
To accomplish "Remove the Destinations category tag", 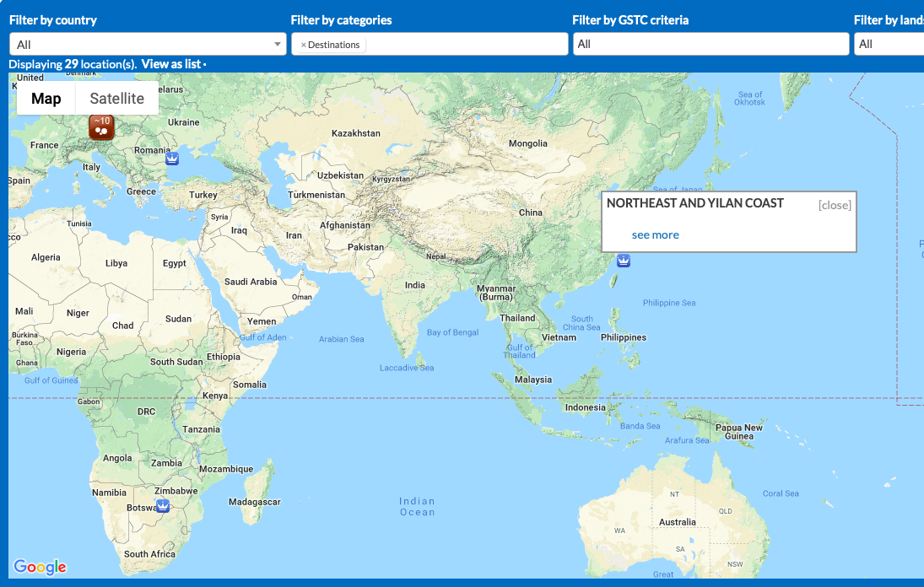I will [x=304, y=45].
